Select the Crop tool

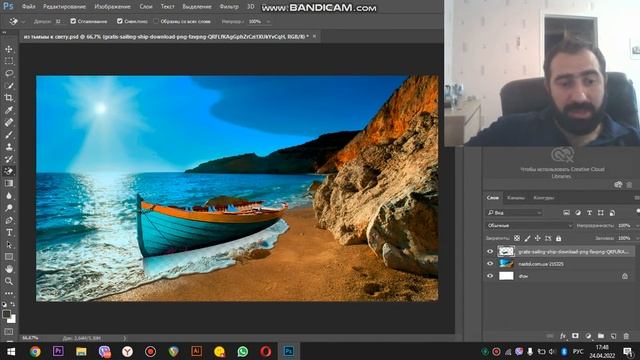pyautogui.click(x=9, y=98)
